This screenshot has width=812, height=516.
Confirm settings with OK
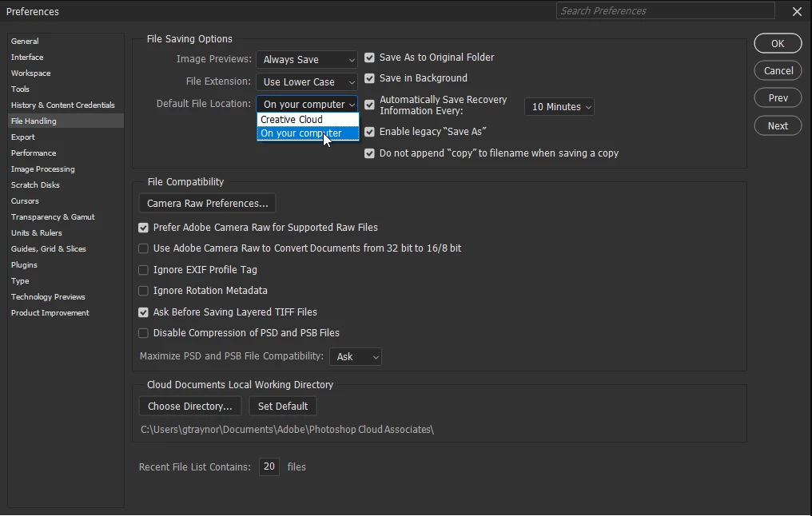(778, 43)
